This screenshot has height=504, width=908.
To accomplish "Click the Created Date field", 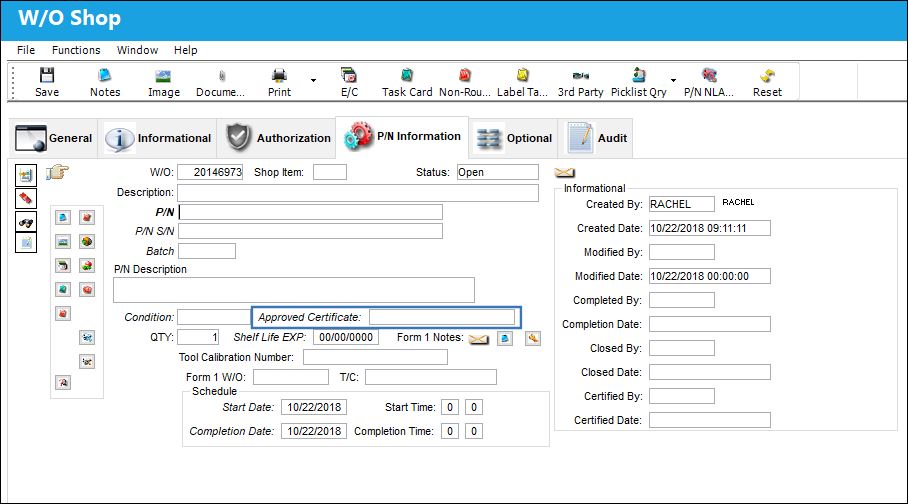I will (710, 228).
